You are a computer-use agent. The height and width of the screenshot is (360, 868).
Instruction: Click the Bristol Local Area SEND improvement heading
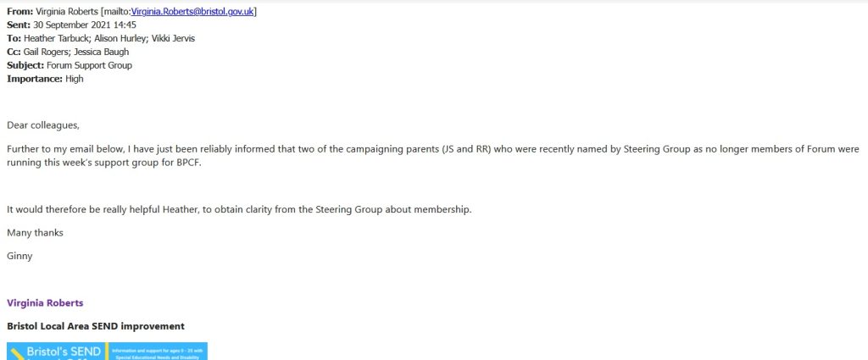click(95, 326)
